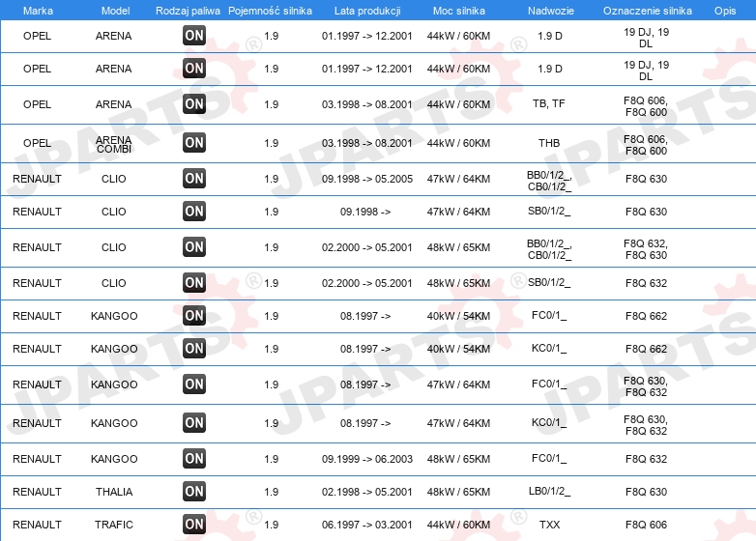Click the Model column header
Screen dimensions: 756x541
(115, 11)
